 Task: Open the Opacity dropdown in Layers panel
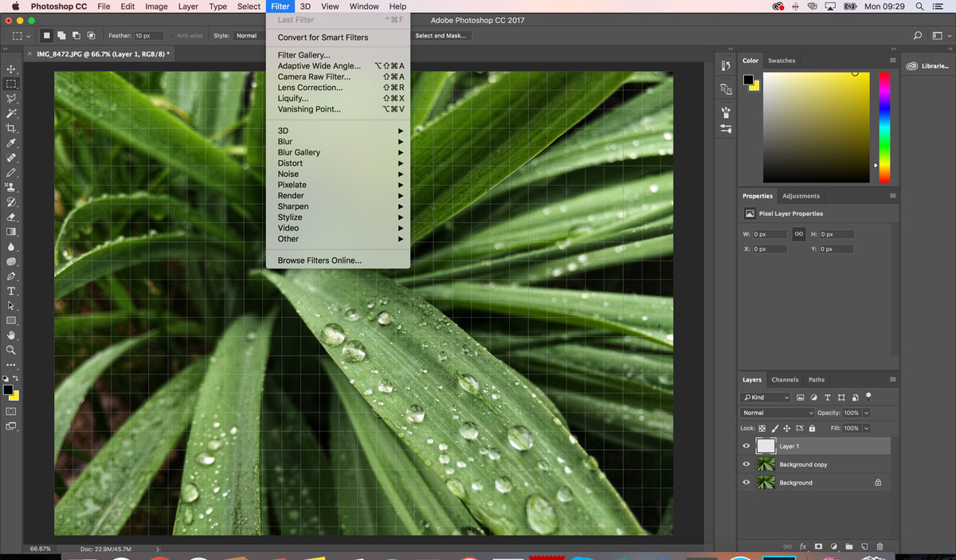[x=867, y=413]
